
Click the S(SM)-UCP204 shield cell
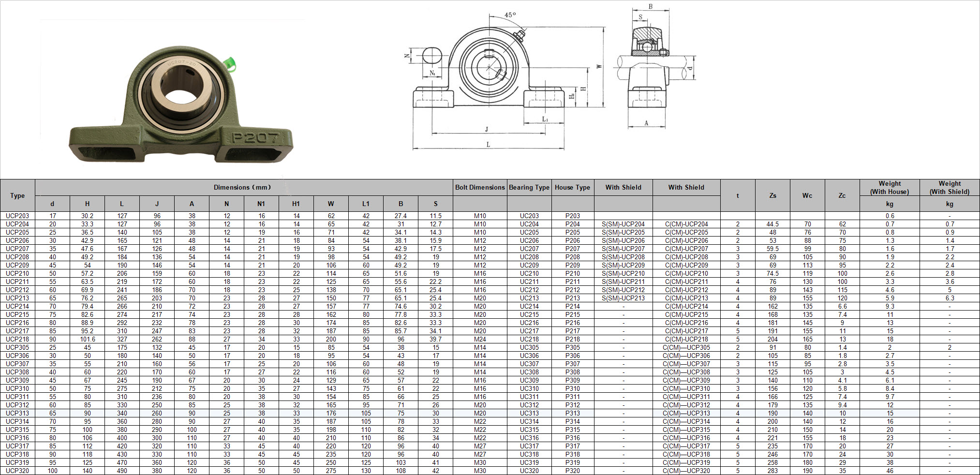tap(623, 224)
